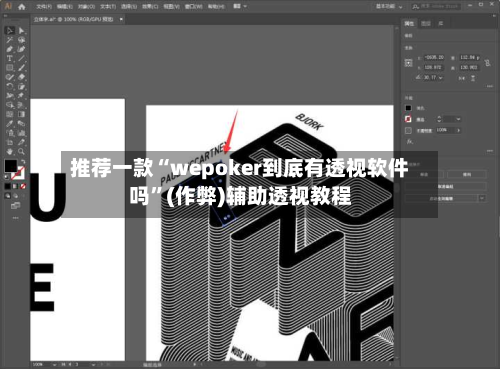Open the Select menu

(129, 6)
